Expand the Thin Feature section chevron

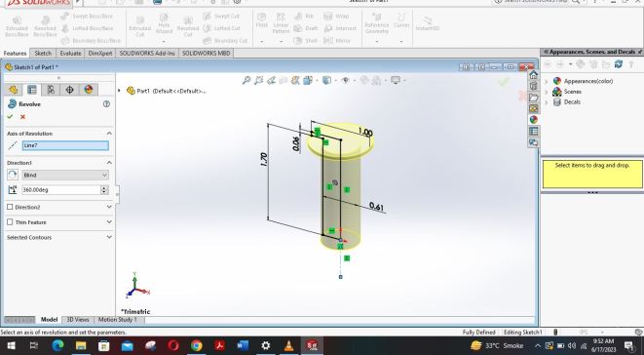[x=109, y=222]
